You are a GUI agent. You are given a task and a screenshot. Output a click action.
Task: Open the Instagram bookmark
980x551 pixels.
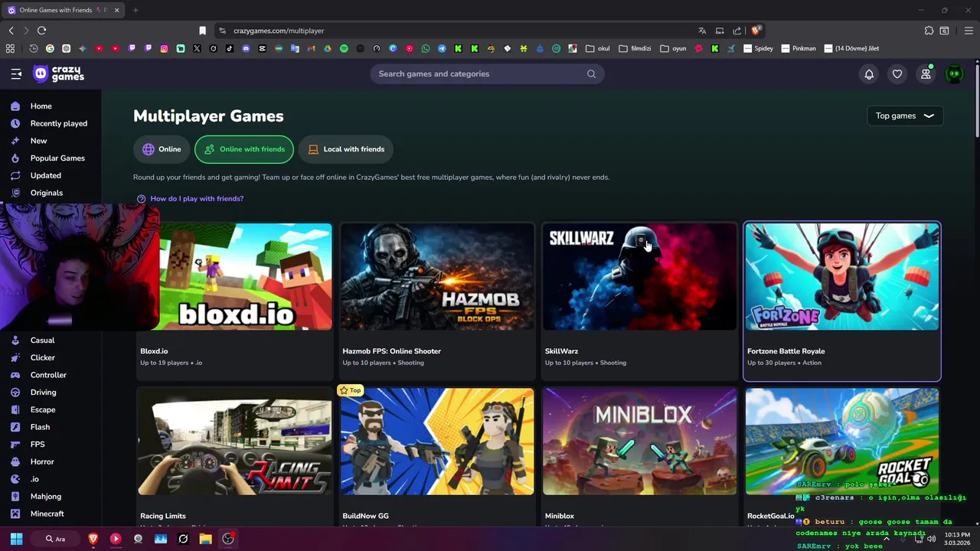click(164, 48)
